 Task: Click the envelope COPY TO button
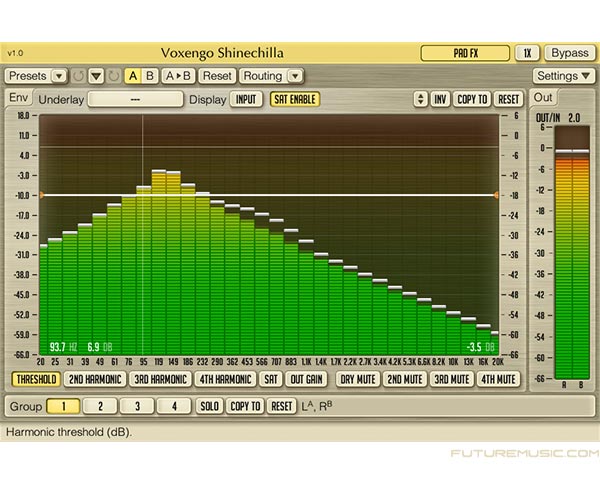point(472,100)
